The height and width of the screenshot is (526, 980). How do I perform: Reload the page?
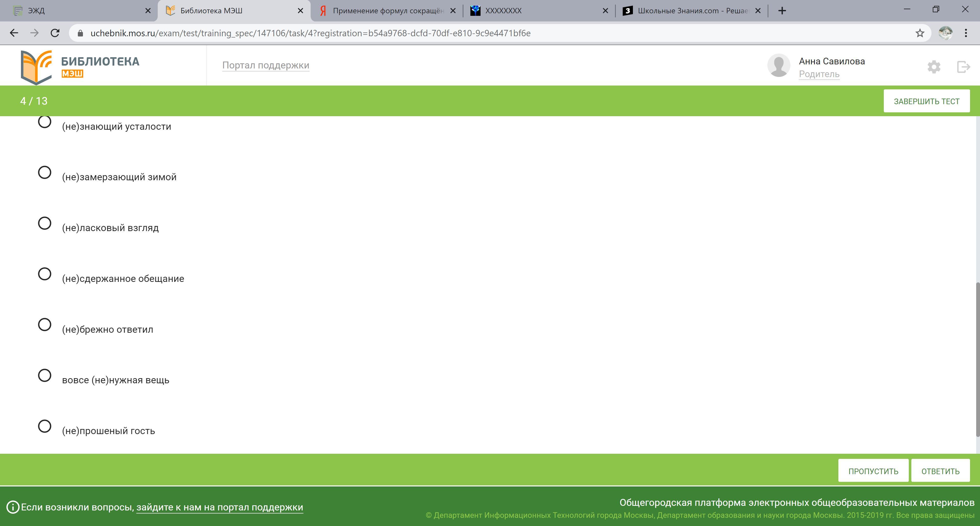[55, 33]
